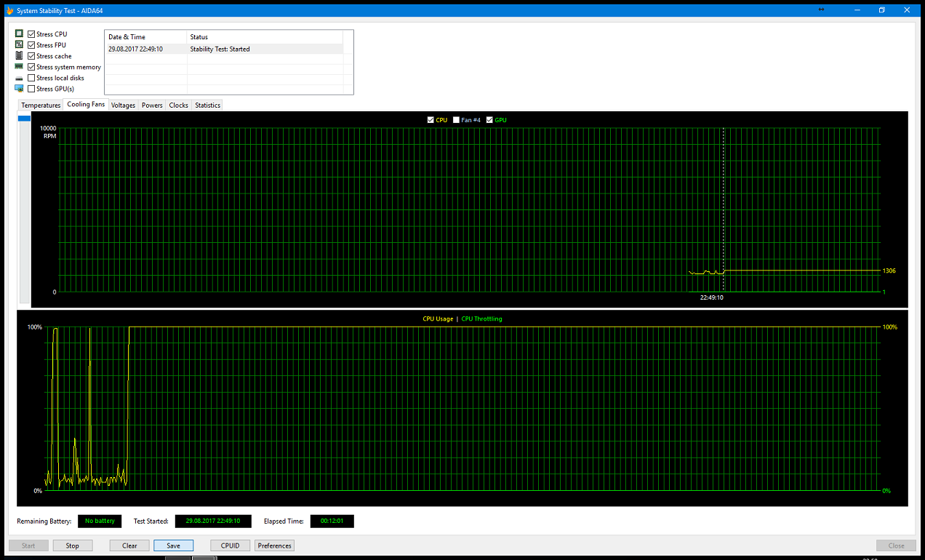View the Statistics tab
Viewport: 925px width, 560px height.
[x=207, y=105]
